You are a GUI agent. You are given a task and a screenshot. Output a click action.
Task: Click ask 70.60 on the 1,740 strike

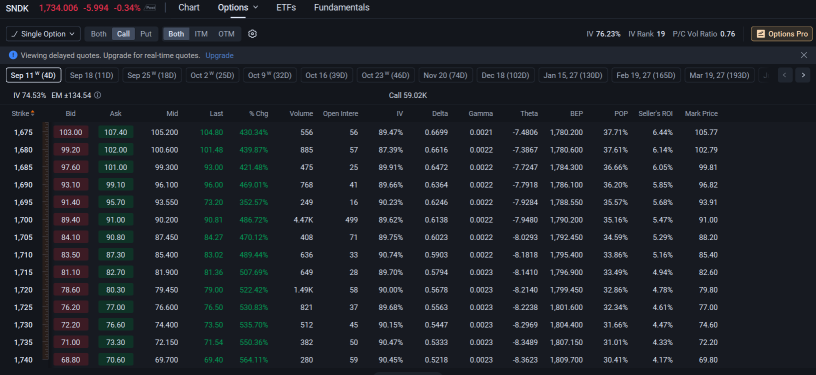tap(116, 360)
